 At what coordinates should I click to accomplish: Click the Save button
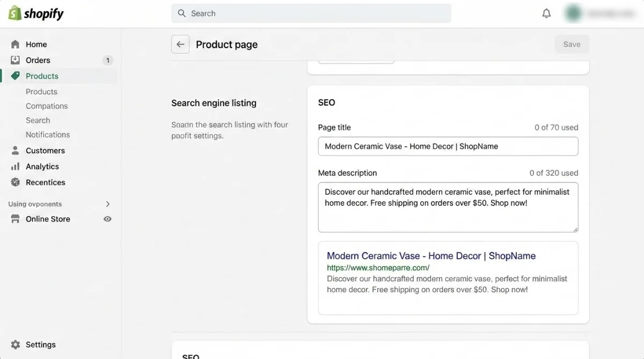point(572,44)
